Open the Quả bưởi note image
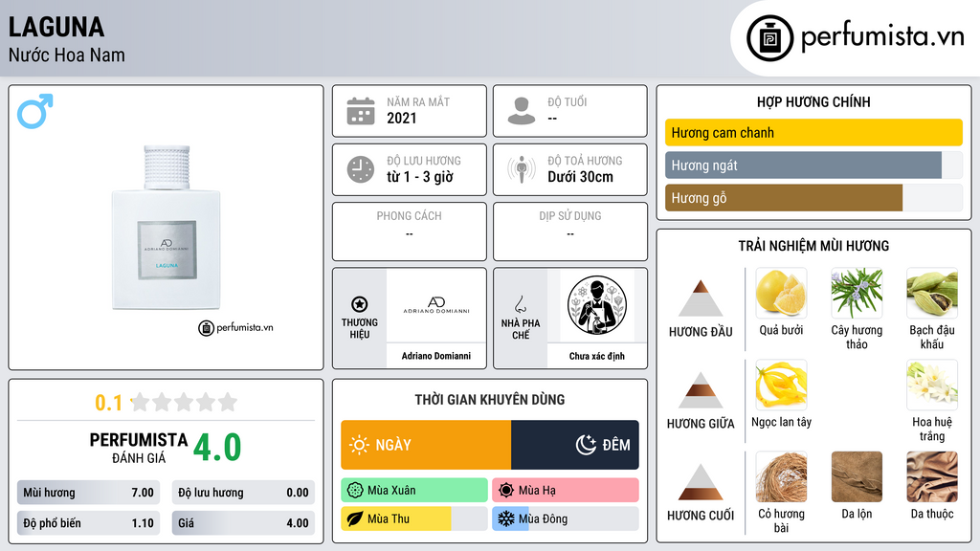Image resolution: width=980 pixels, height=551 pixels. (x=781, y=294)
